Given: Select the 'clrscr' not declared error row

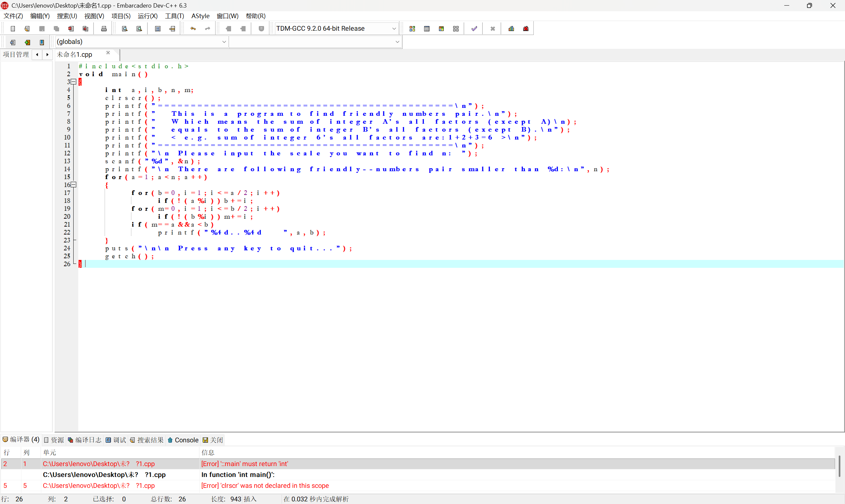Looking at the screenshot, I should tap(265, 485).
